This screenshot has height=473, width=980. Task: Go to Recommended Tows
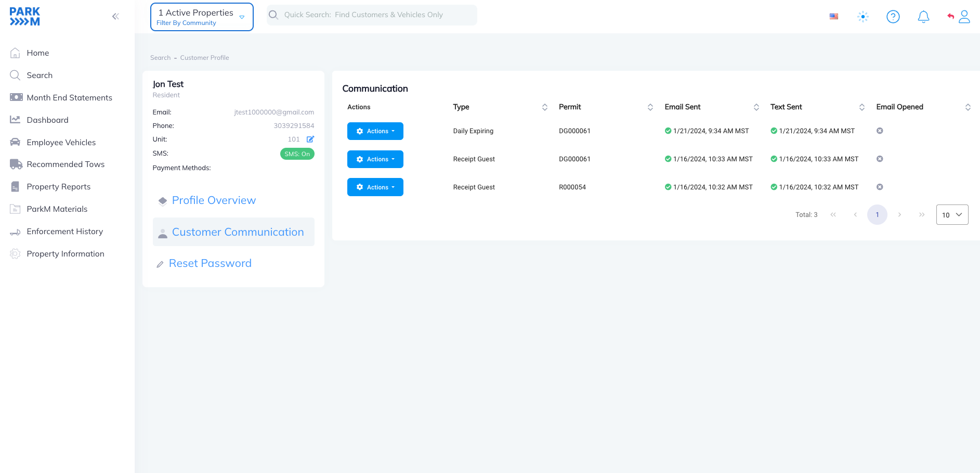pos(66,164)
